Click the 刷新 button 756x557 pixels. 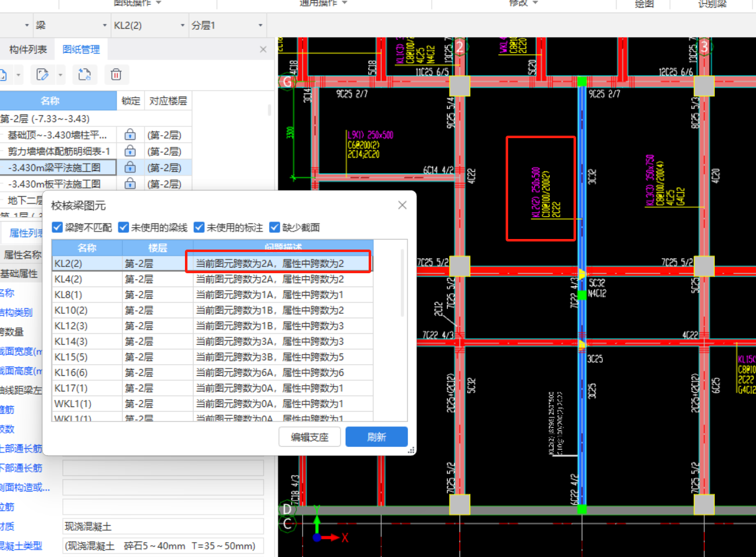coord(377,437)
